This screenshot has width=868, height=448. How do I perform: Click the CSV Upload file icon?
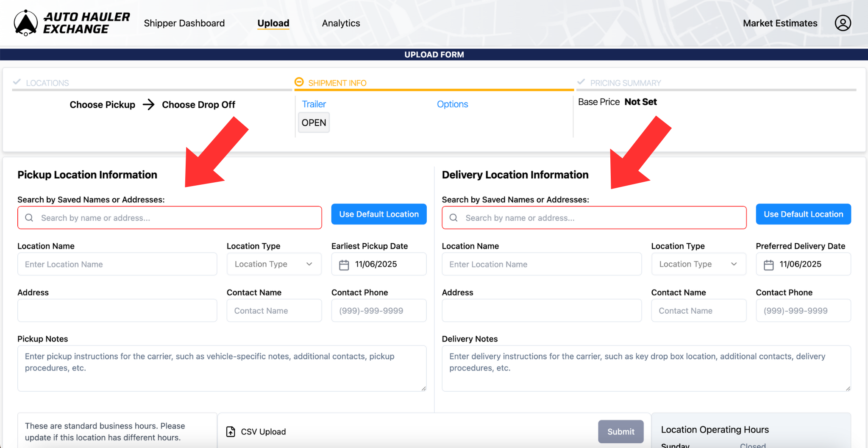point(231,431)
